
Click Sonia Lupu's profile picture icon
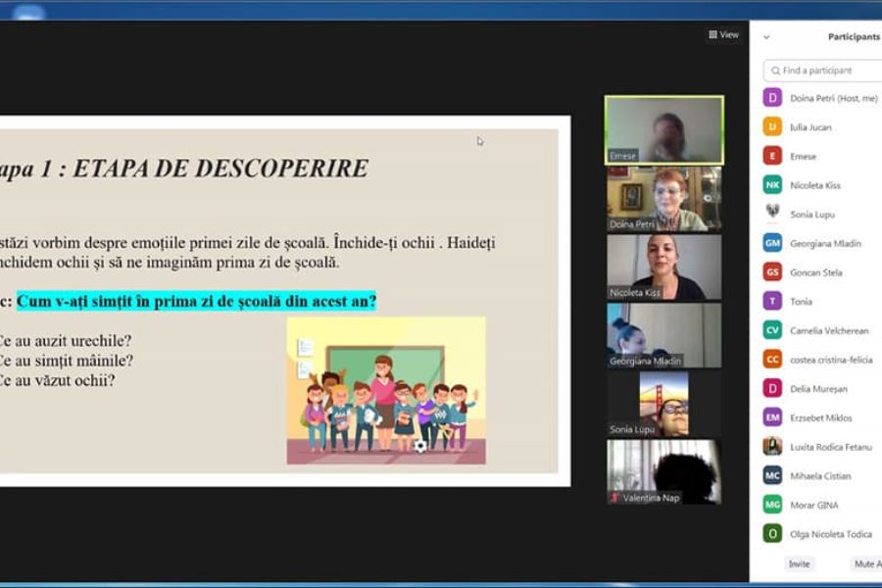[x=772, y=214]
